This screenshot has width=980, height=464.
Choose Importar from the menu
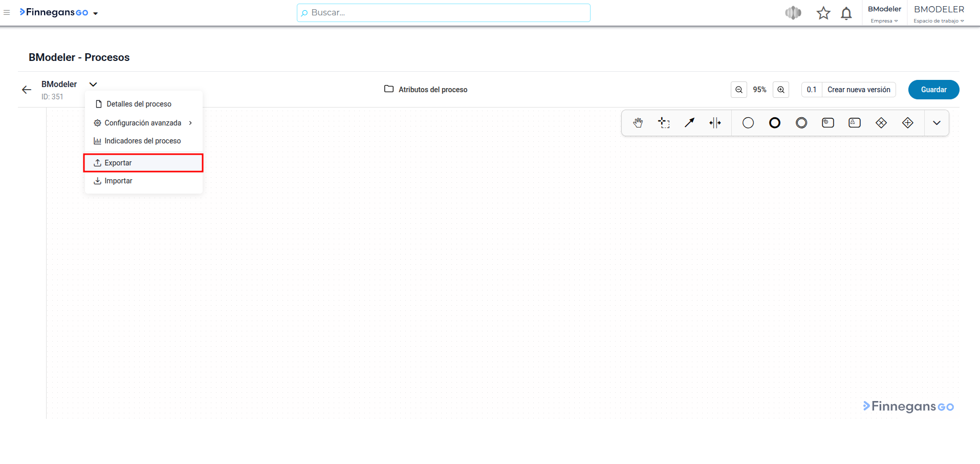[x=143, y=181]
